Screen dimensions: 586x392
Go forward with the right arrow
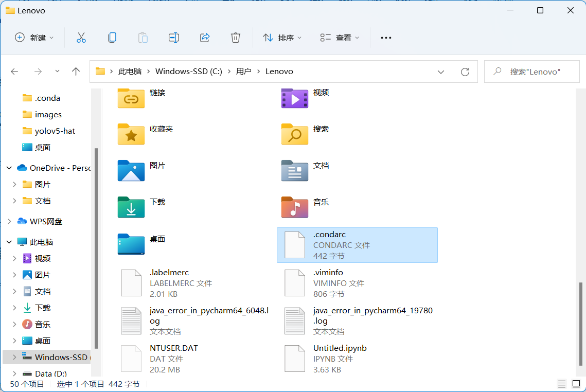tap(38, 72)
